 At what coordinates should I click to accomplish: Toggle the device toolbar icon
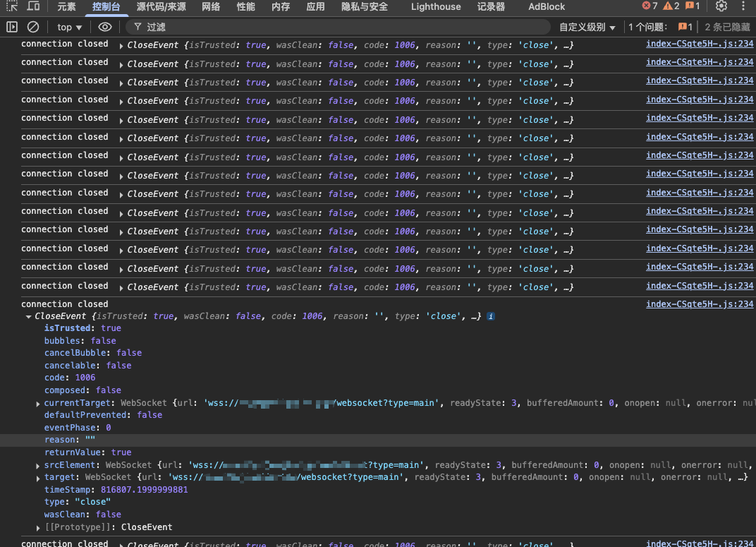coord(33,6)
